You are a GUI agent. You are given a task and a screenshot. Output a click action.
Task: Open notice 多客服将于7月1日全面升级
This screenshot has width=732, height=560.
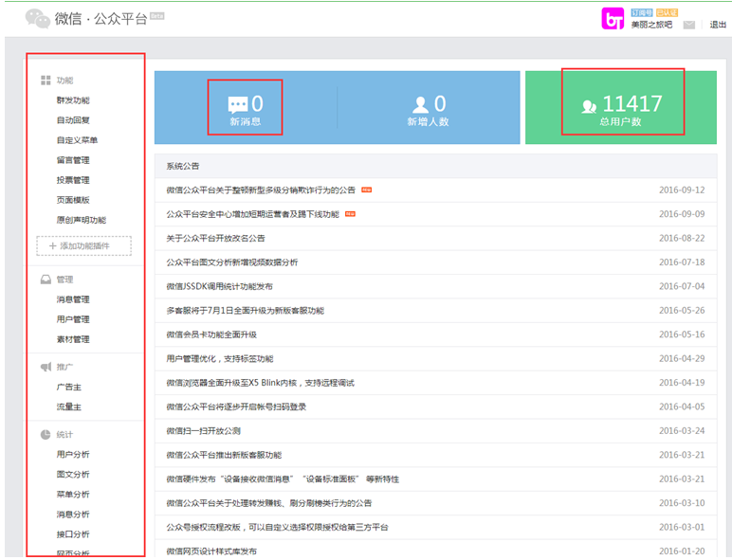point(245,311)
